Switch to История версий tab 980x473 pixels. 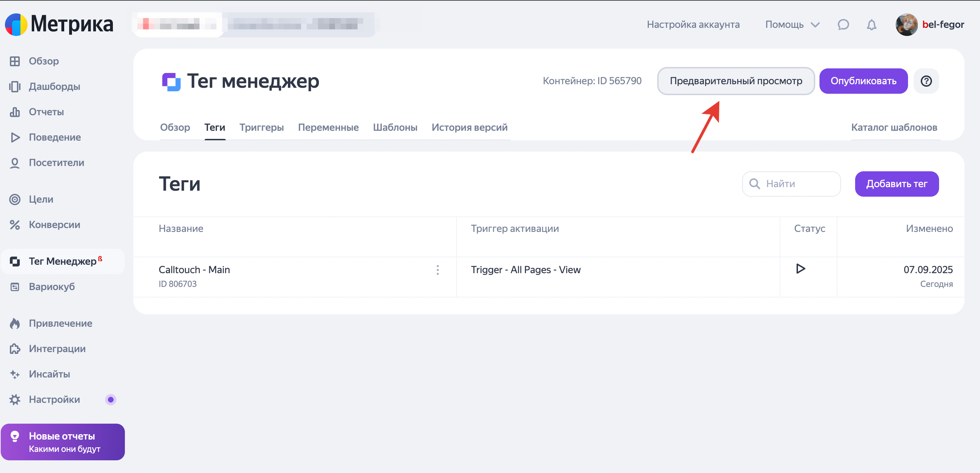pos(469,127)
